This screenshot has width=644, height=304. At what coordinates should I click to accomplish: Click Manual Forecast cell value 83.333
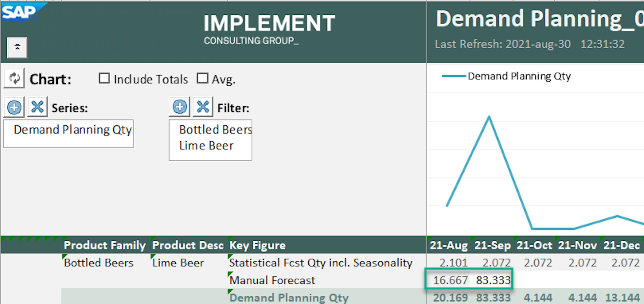pyautogui.click(x=492, y=280)
